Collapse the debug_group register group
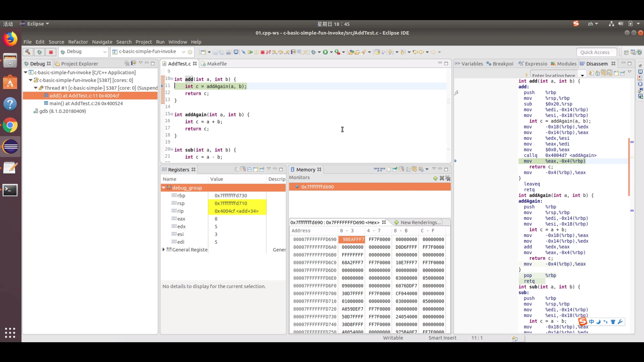Screen dimensions: 644x362 coord(164,188)
